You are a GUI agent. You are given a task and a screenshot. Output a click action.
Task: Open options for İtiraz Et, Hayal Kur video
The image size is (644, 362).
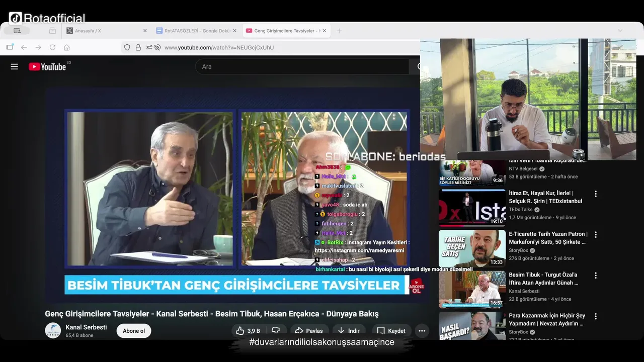[596, 194]
